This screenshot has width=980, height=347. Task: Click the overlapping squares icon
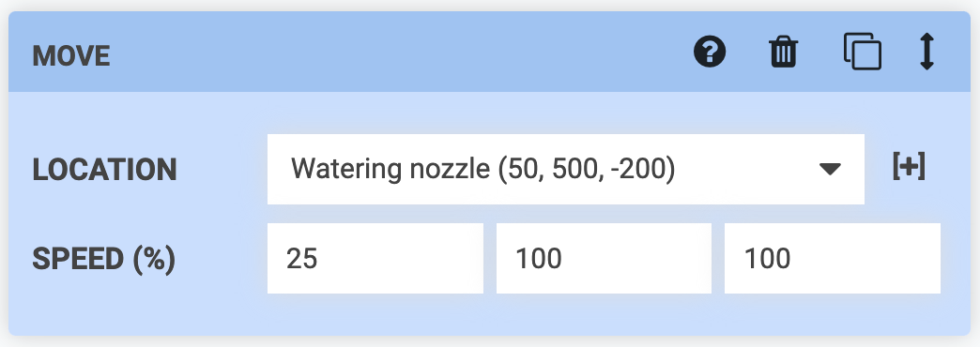click(863, 52)
